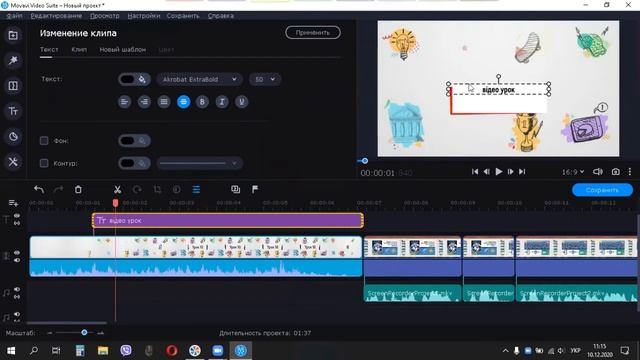Pick the Контур outline color swatch

[x=134, y=163]
